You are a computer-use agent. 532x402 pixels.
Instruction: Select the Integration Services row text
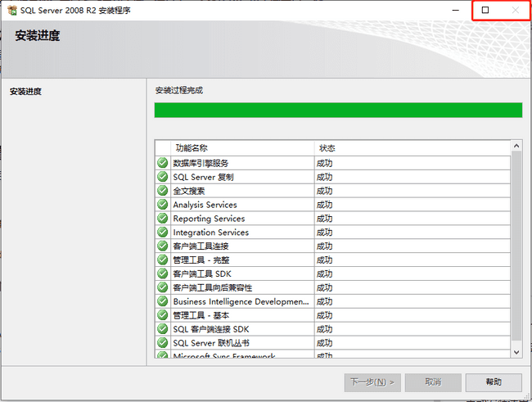pos(210,233)
